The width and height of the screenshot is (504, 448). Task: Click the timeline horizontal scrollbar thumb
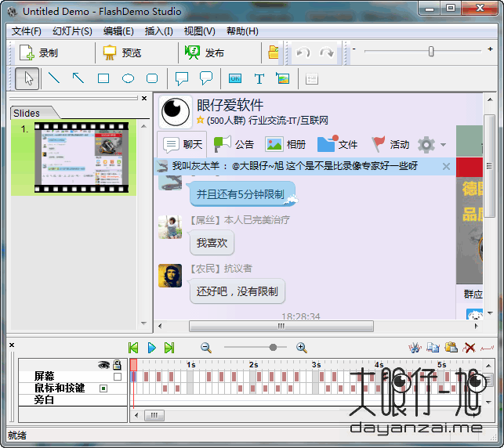pos(154,416)
